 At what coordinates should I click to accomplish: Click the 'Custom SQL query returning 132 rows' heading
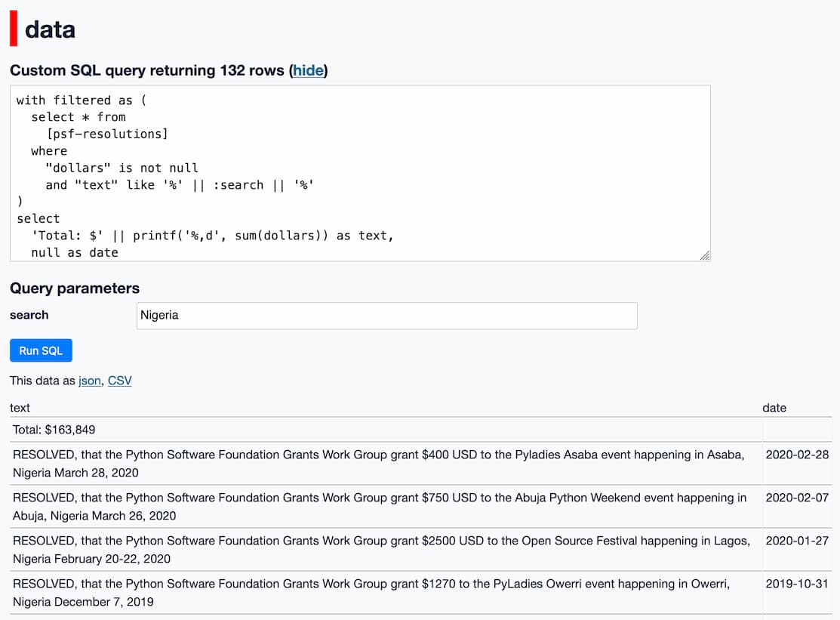169,70
